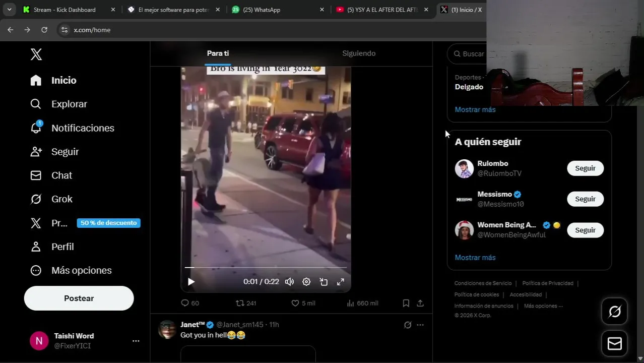Open Condiciones de Servicio link
The width and height of the screenshot is (644, 363).
click(483, 283)
